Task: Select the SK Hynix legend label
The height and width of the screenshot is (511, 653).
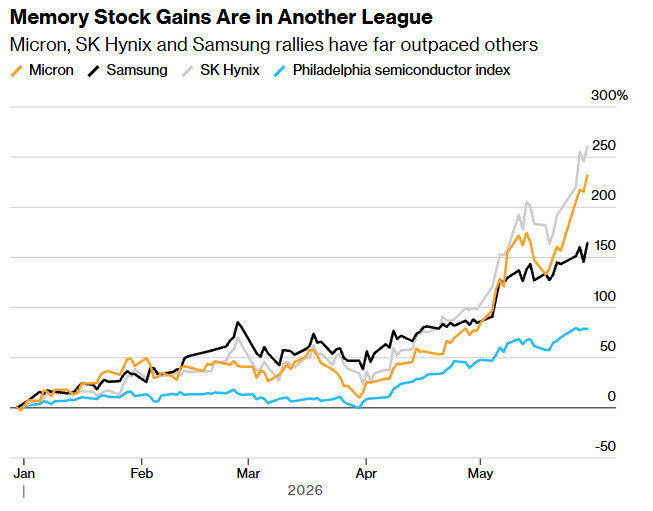Action: click(230, 70)
